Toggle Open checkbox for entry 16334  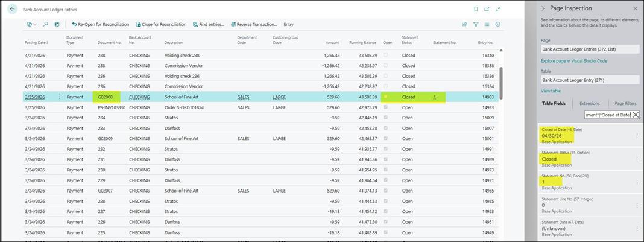point(385,86)
